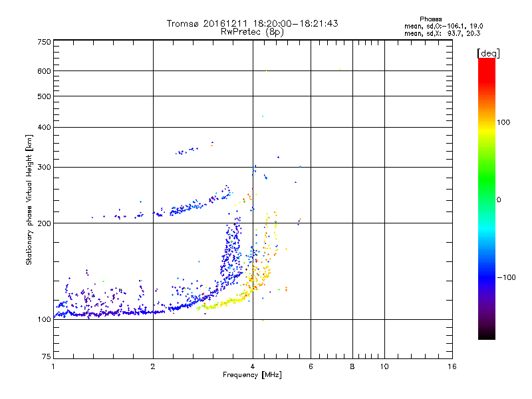Click the colorbar tick label "0"
The height and width of the screenshot is (399, 532).
click(x=499, y=200)
